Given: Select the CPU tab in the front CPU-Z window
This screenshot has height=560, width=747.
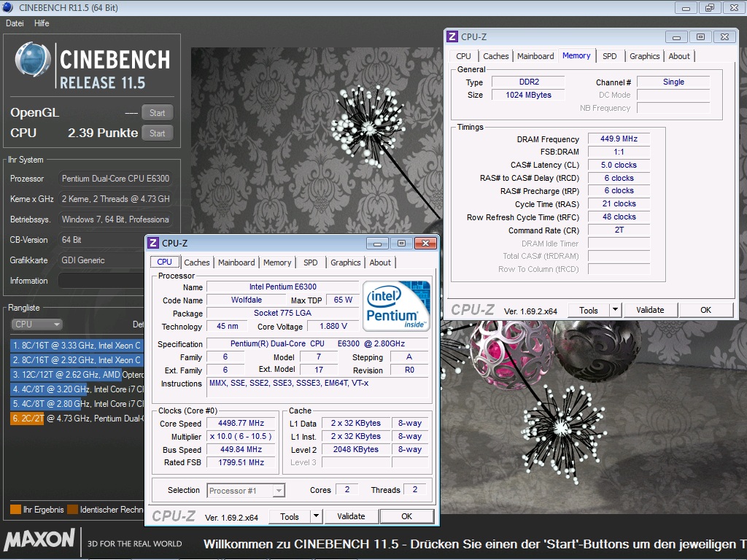Looking at the screenshot, I should 164,262.
